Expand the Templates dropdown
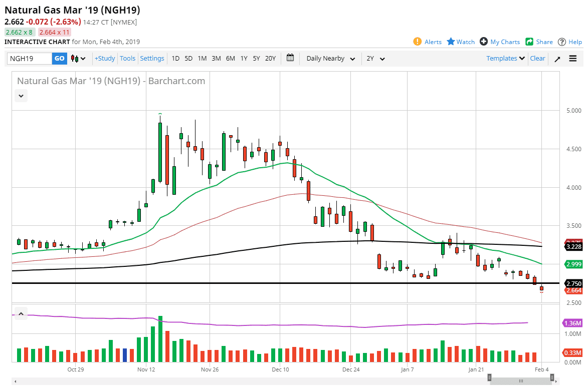Image resolution: width=588 pixels, height=387 pixels. click(505, 59)
